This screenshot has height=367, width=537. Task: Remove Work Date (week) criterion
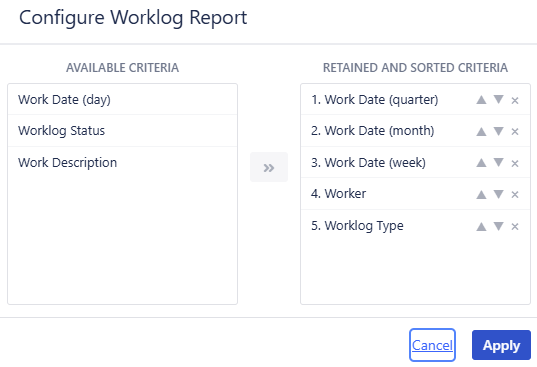point(515,163)
